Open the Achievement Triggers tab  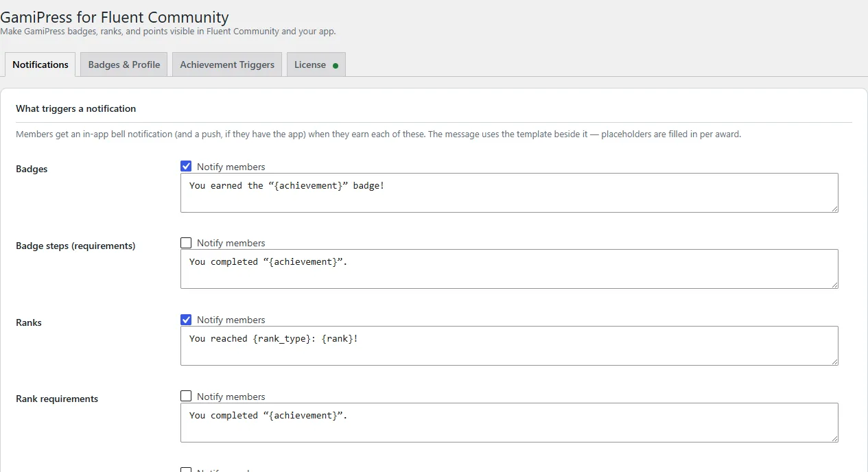pos(227,64)
